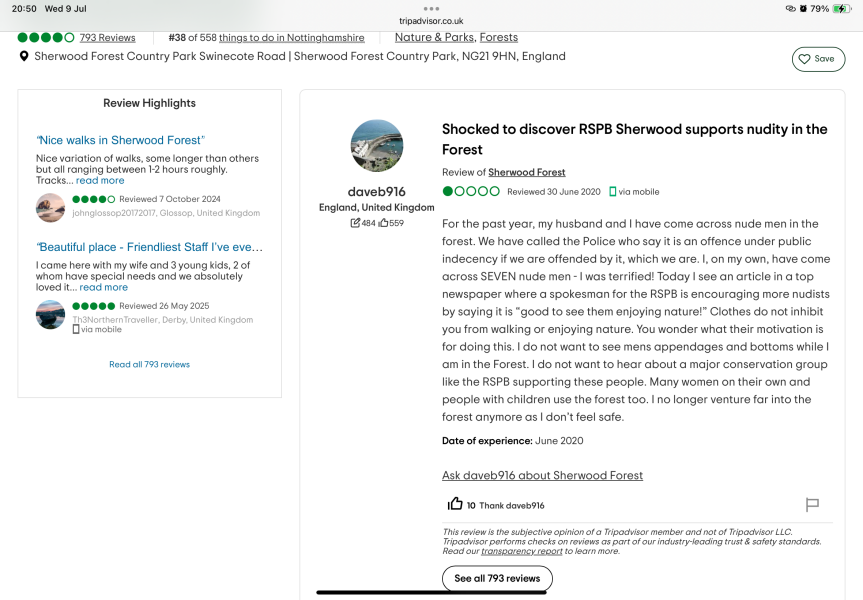Open the transparency report link
863x600 pixels.
pyautogui.click(x=522, y=551)
